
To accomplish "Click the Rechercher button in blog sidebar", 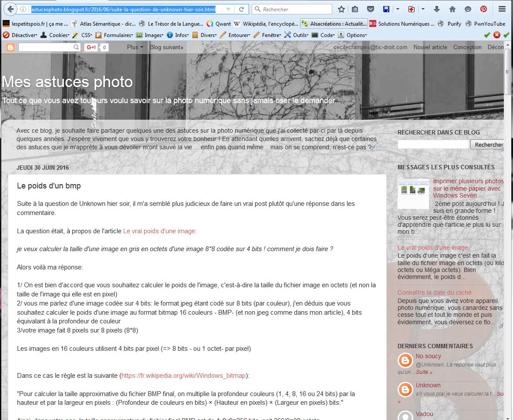I will coord(488,144).
